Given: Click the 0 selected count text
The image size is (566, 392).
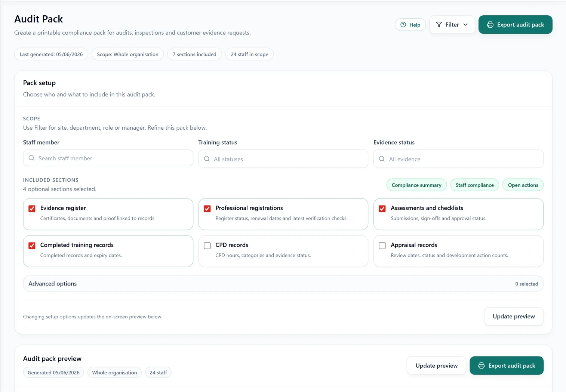Looking at the screenshot, I should 526,284.
